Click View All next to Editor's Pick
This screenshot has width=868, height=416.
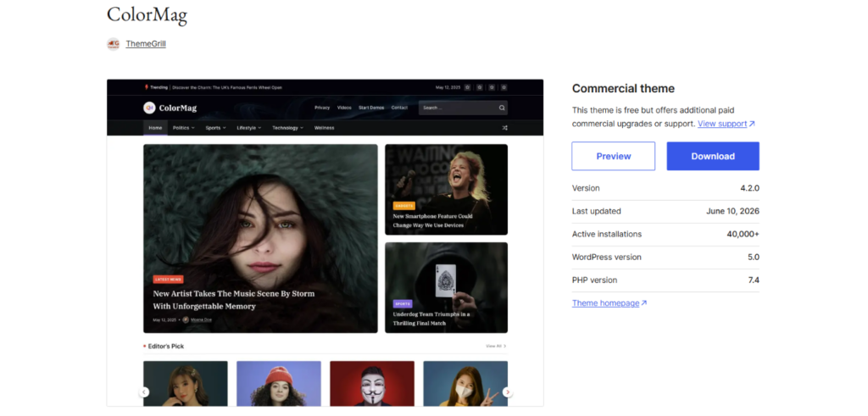coord(496,347)
